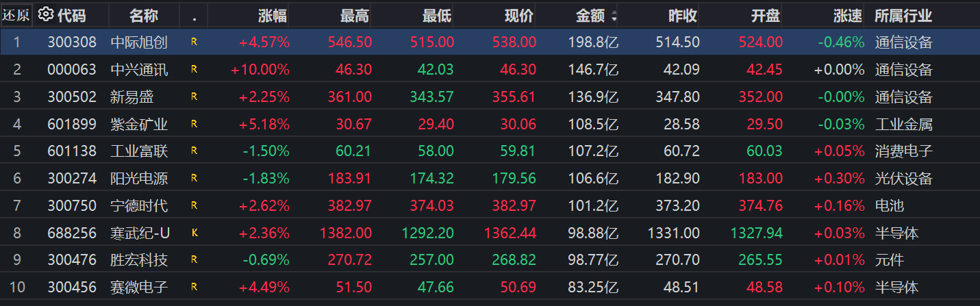Click stock code 300502
Viewport: 980px width, 306px height.
click(72, 97)
